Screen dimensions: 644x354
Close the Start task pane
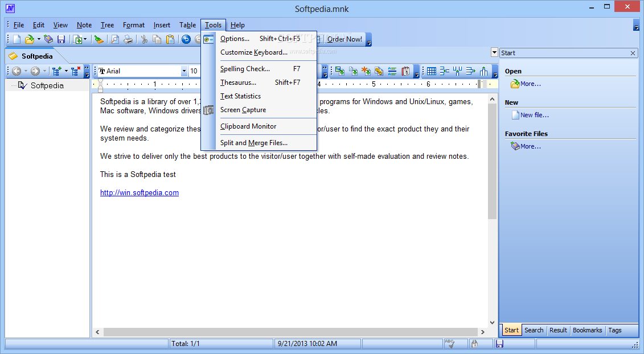tap(633, 53)
